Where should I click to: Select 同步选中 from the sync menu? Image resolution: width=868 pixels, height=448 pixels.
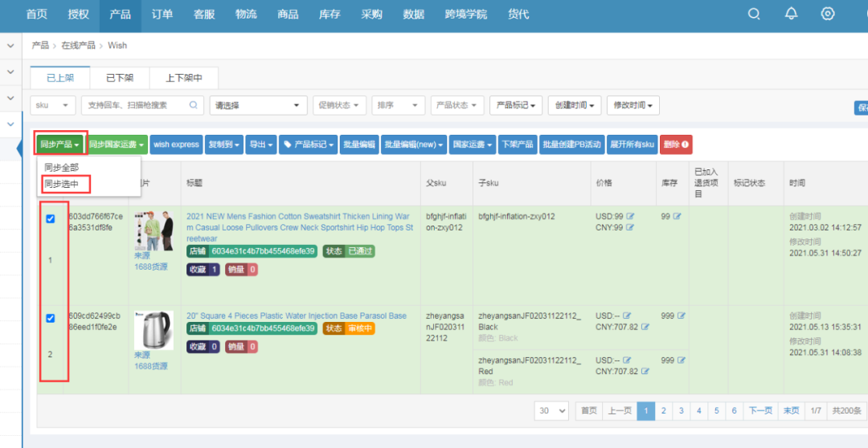[62, 184]
